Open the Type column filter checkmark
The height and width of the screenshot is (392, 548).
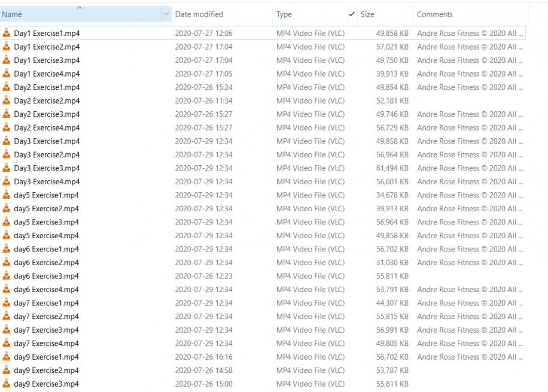point(351,14)
